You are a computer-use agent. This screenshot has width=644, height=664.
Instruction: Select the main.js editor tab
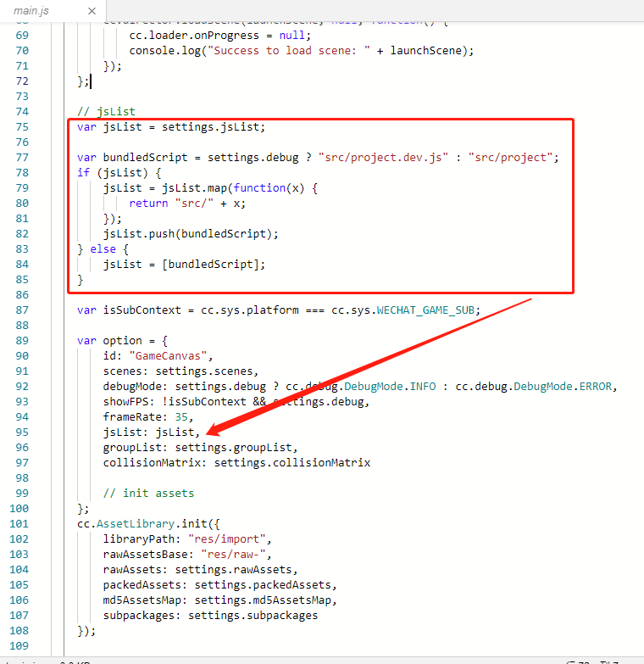pos(53,10)
